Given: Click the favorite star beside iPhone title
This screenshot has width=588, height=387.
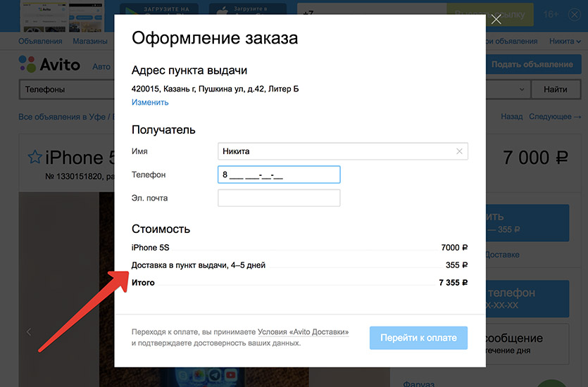Looking at the screenshot, I should 35,157.
